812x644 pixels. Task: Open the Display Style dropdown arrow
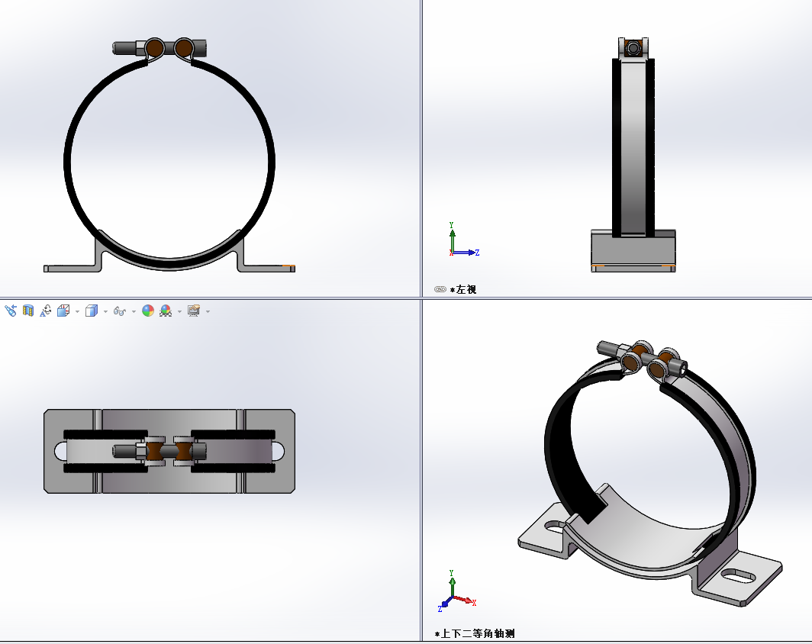(105, 311)
